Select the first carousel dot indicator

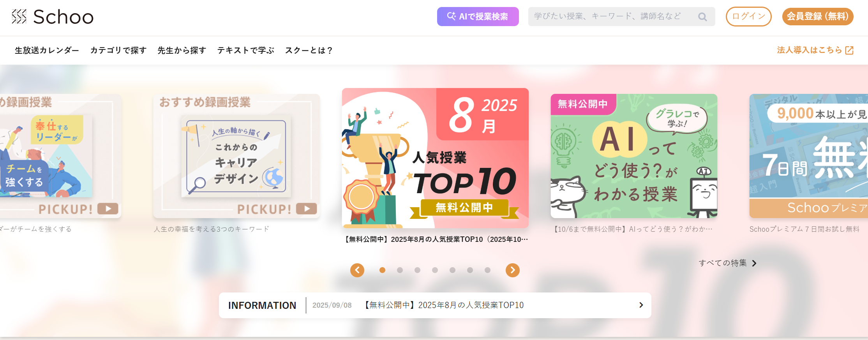click(x=382, y=270)
